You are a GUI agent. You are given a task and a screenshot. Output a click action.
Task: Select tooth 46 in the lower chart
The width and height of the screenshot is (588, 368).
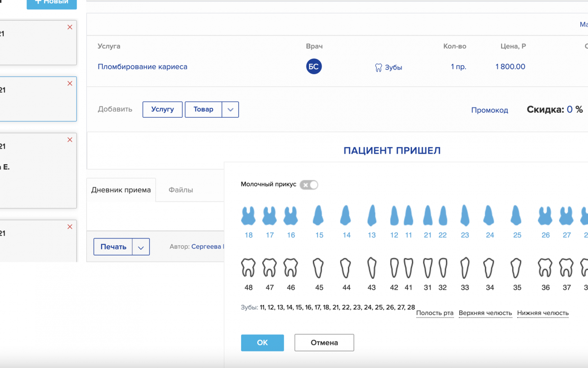291,267
